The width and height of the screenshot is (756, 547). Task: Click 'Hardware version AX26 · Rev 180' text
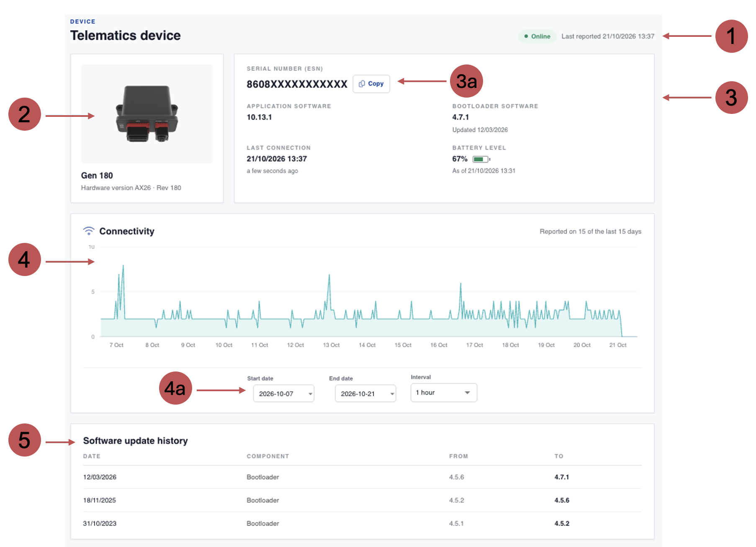point(131,188)
